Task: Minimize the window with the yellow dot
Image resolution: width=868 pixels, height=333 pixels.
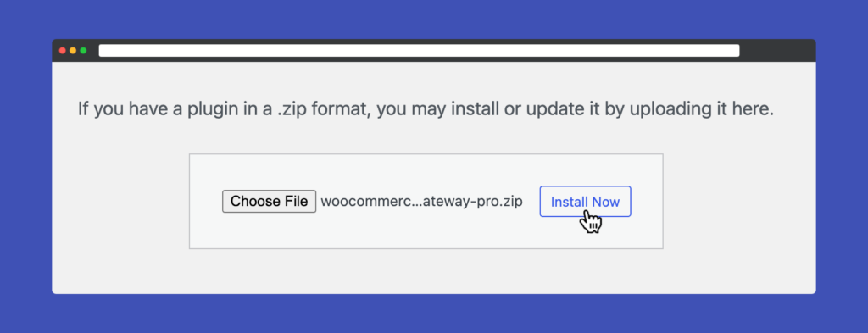Action: (73, 50)
